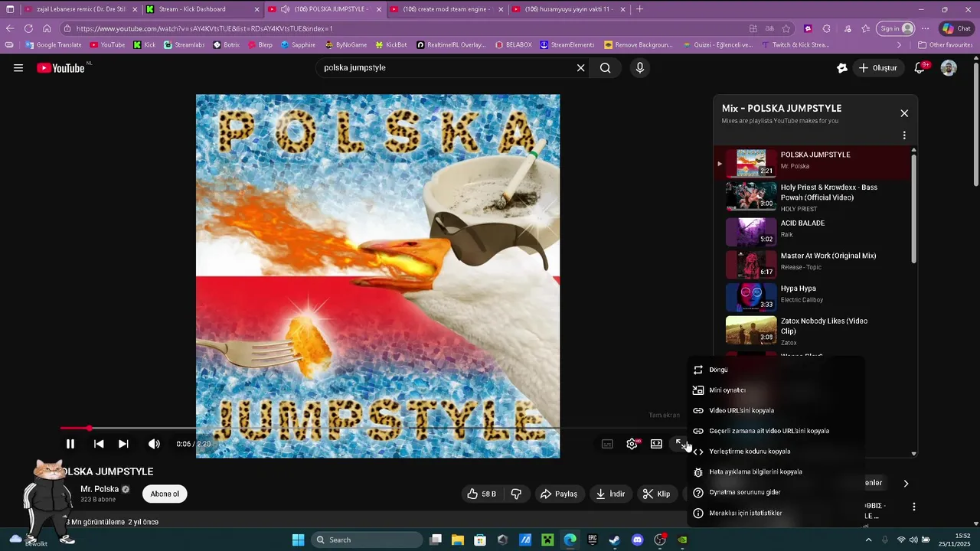Mute the video volume speaker icon
The height and width of the screenshot is (551, 980).
pyautogui.click(x=154, y=444)
